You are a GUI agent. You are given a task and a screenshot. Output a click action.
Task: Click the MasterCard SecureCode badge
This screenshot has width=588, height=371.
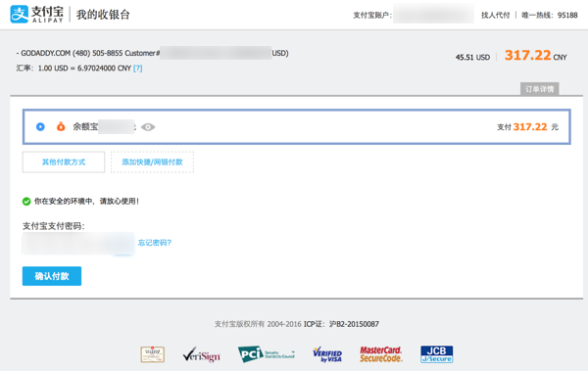[x=381, y=354]
